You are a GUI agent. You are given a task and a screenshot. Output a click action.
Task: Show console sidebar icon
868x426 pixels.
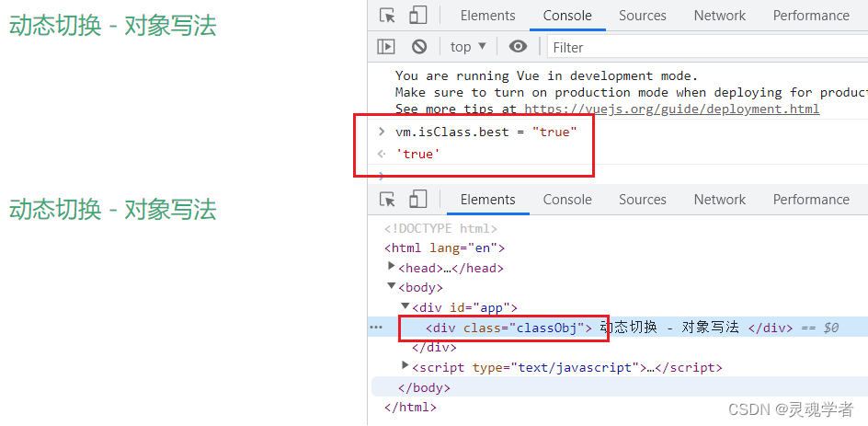click(x=386, y=47)
